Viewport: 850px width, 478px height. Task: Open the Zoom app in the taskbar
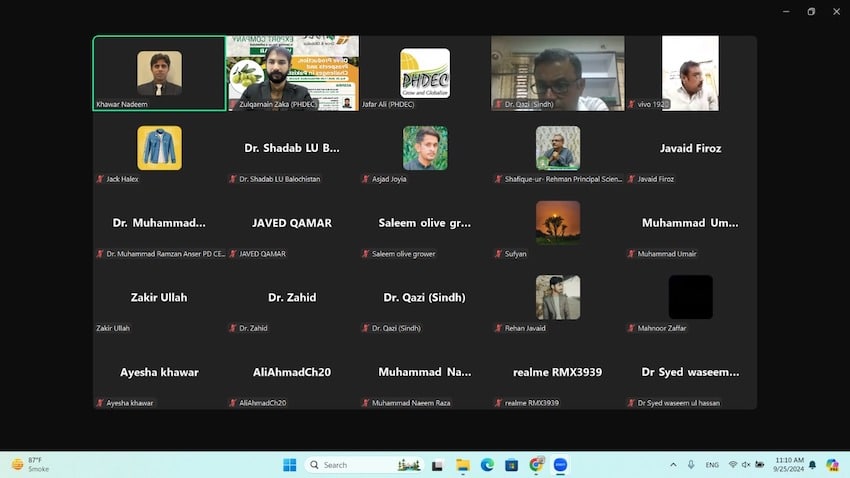(x=561, y=465)
